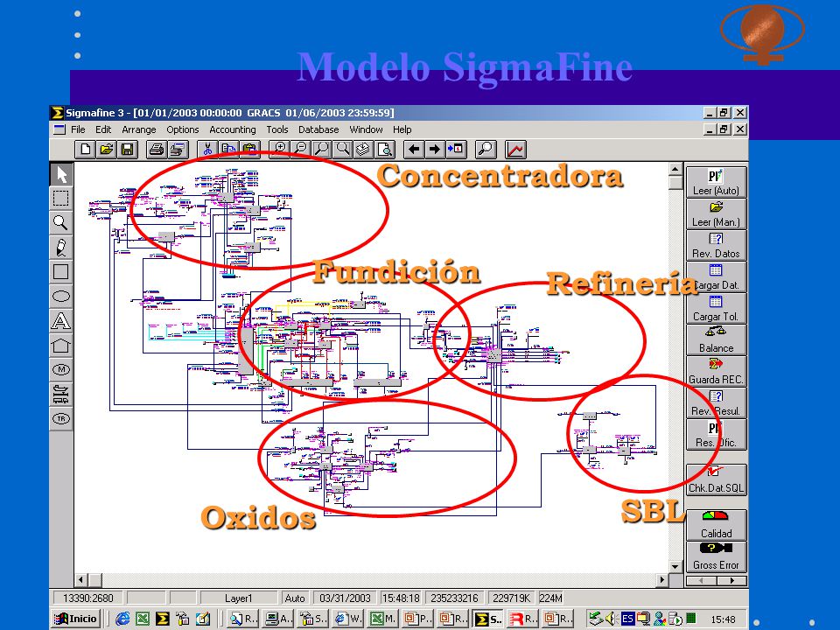Go forward with the right arrow icon

coord(435,150)
